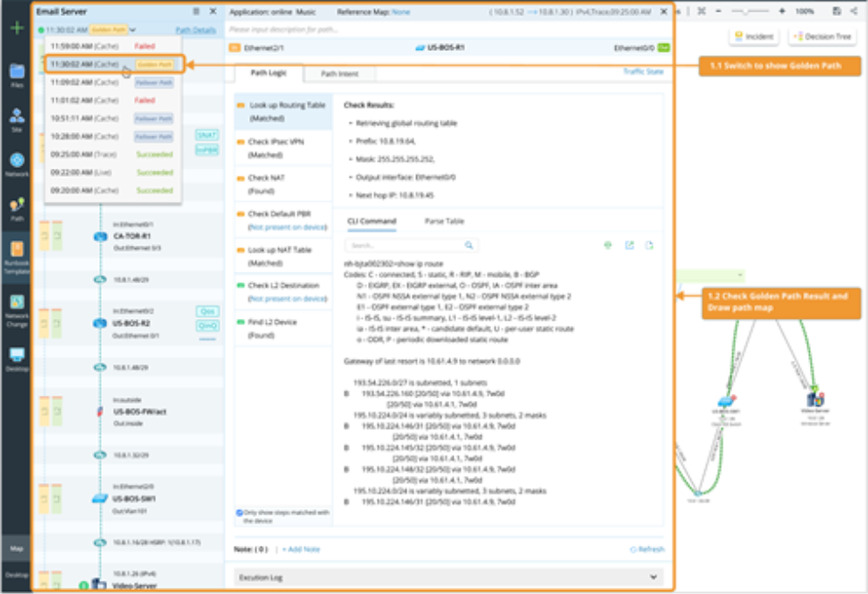The width and height of the screenshot is (868, 594).
Task: Click the green locate icon above CLI output
Action: [x=608, y=246]
